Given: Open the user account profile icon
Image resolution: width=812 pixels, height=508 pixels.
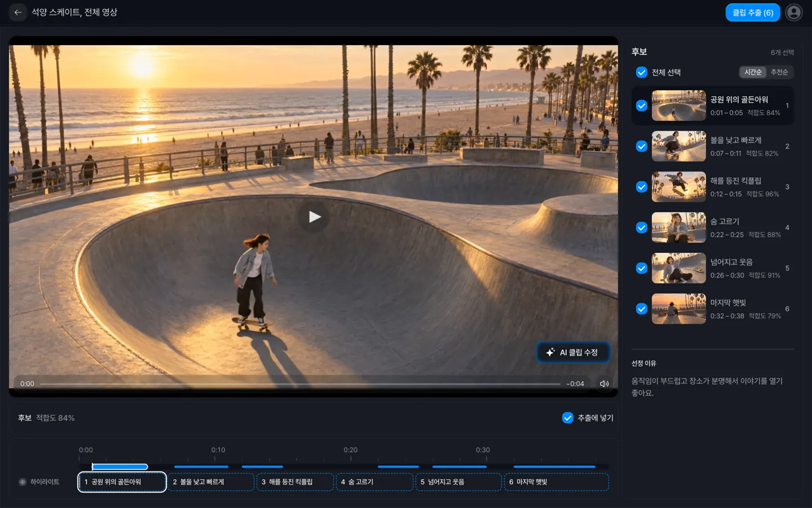Looking at the screenshot, I should [794, 12].
